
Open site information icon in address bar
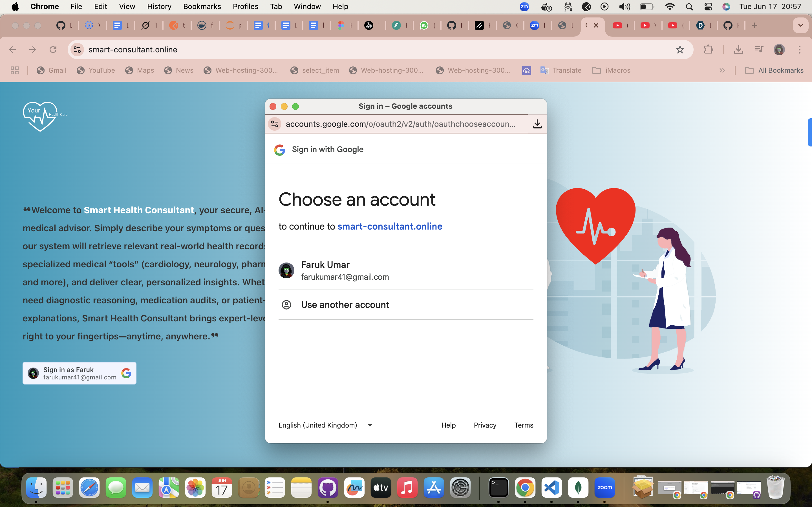point(77,50)
